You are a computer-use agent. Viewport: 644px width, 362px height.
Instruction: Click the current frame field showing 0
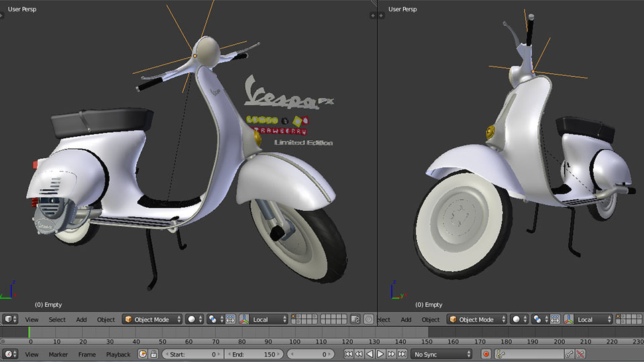click(x=311, y=354)
